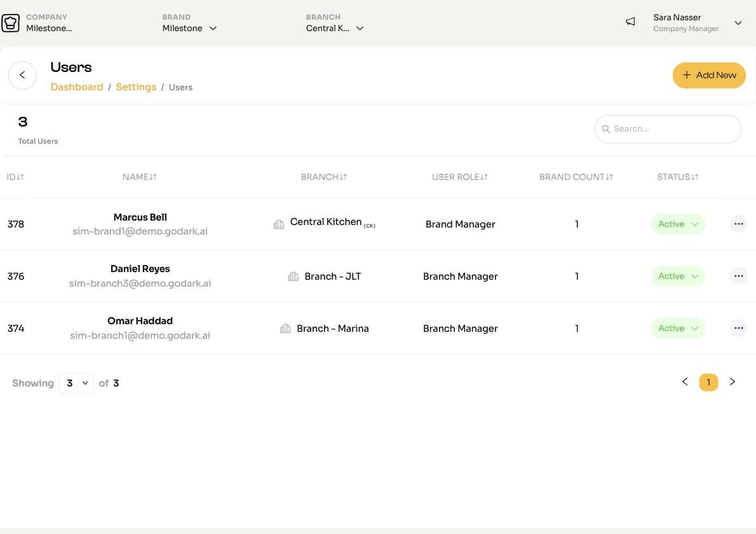
Task: Click the ID cell 374
Action: click(16, 329)
